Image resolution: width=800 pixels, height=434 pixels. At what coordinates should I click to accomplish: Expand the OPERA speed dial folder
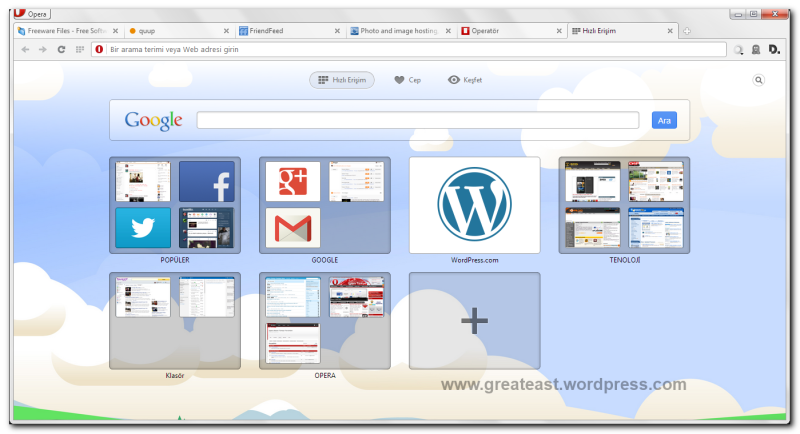324,320
